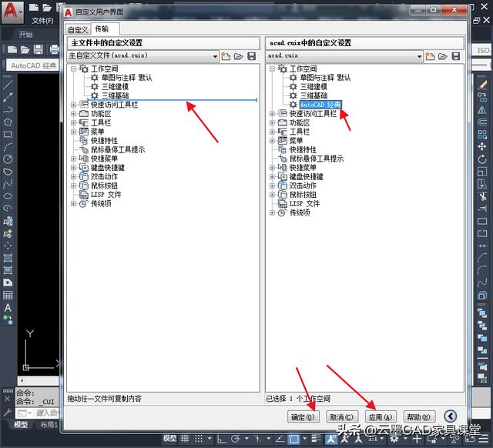Toggle snap mode in status bar
The width and height of the screenshot is (493, 448).
199,438
